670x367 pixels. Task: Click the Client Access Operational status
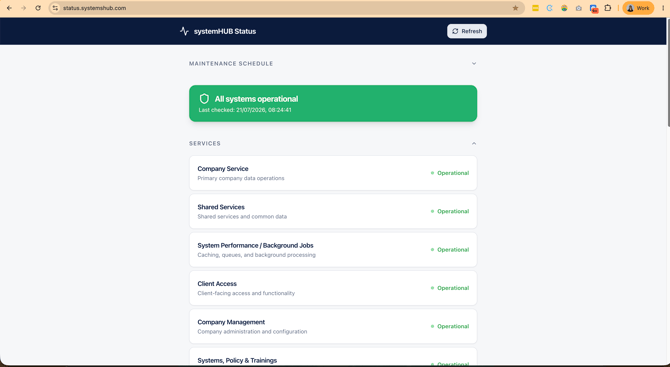pyautogui.click(x=450, y=288)
